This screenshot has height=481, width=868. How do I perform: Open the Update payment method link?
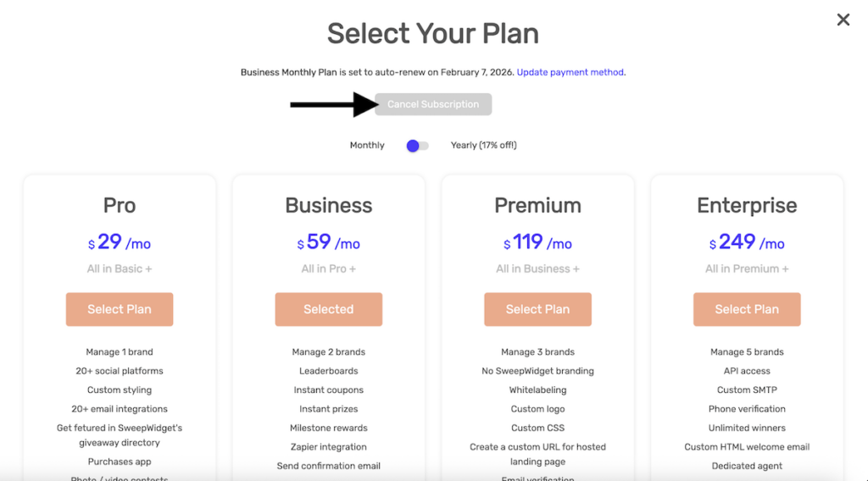click(x=570, y=73)
